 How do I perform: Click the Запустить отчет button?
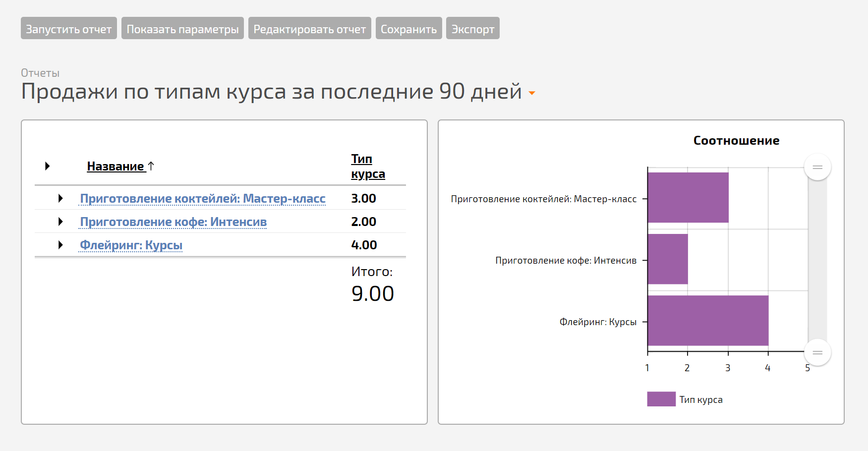(x=69, y=28)
